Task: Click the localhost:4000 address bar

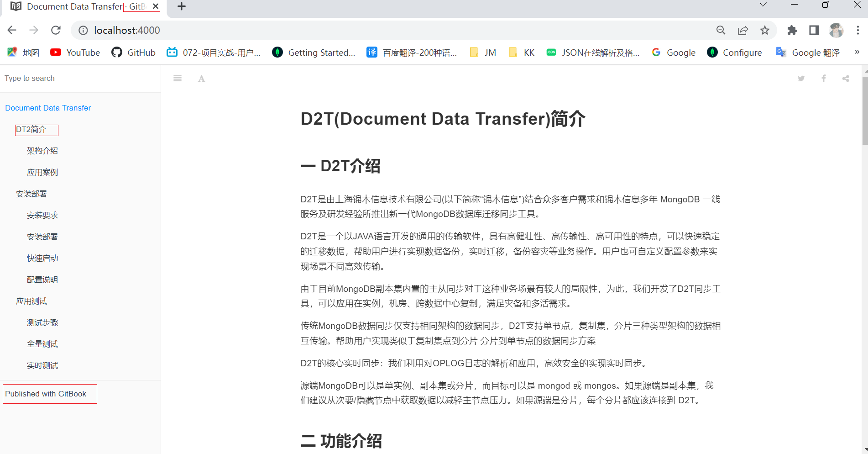Action: [392, 30]
